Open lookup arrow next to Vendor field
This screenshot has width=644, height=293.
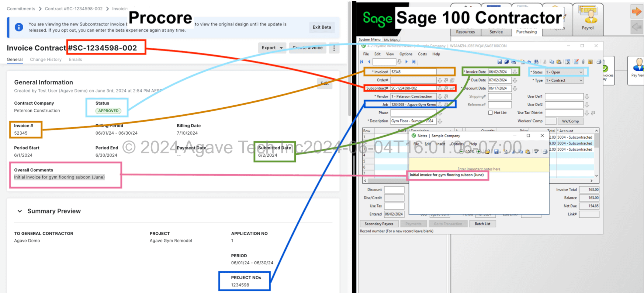pos(440,97)
